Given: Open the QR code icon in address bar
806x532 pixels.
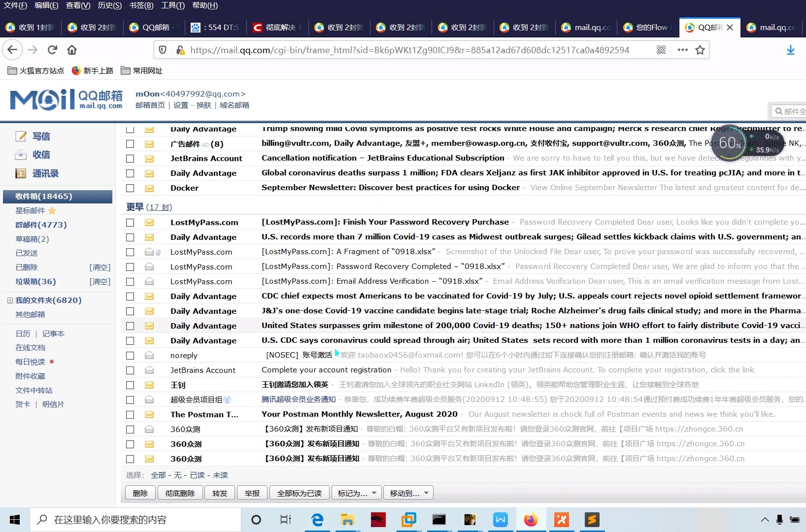Looking at the screenshot, I should tap(661, 50).
